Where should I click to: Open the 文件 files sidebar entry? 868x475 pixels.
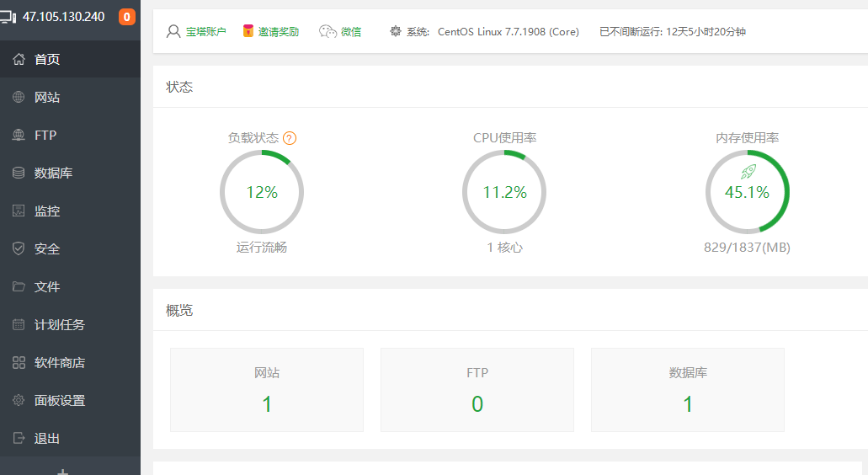(71, 287)
